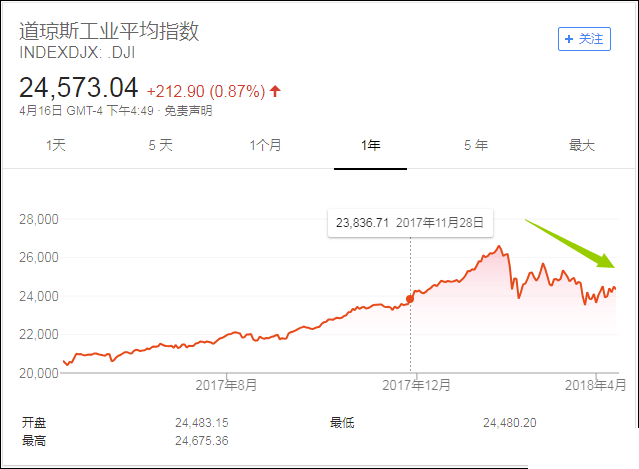Click the green arrow annotation

(571, 243)
